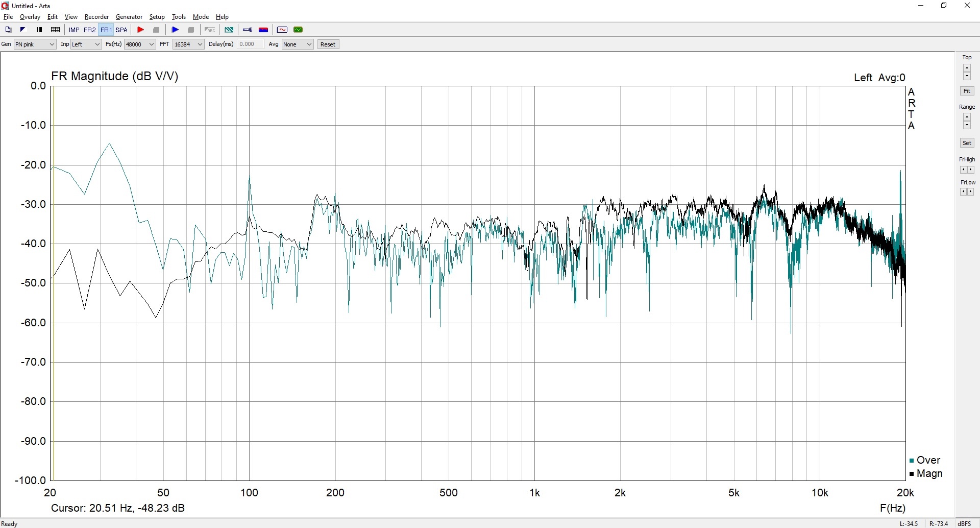Click the 'dBFS' status bar entry

[964, 523]
